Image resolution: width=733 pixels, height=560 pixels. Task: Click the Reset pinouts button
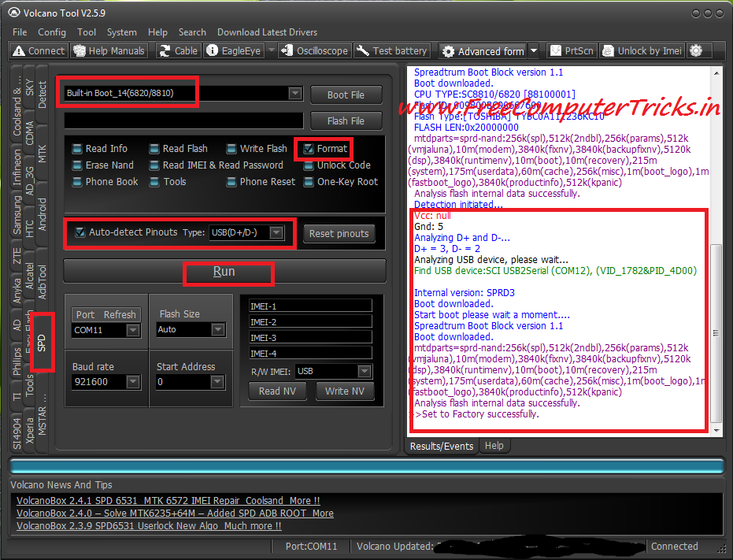pos(339,233)
